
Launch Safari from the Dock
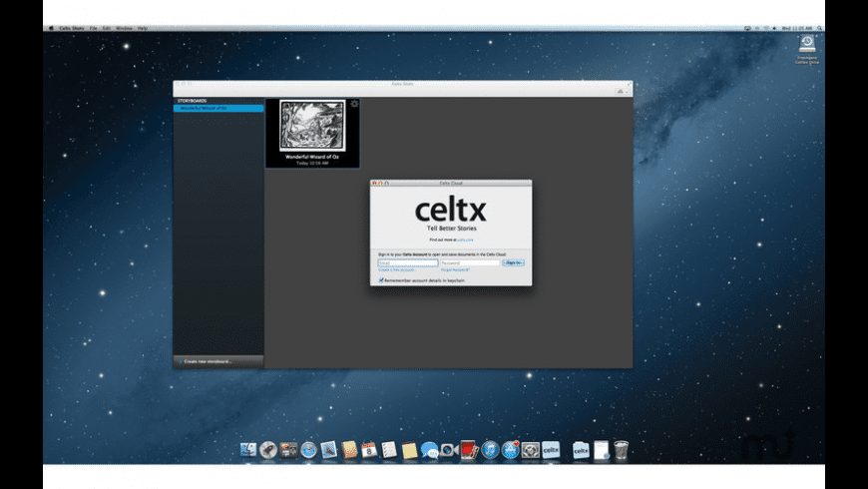tap(309, 450)
